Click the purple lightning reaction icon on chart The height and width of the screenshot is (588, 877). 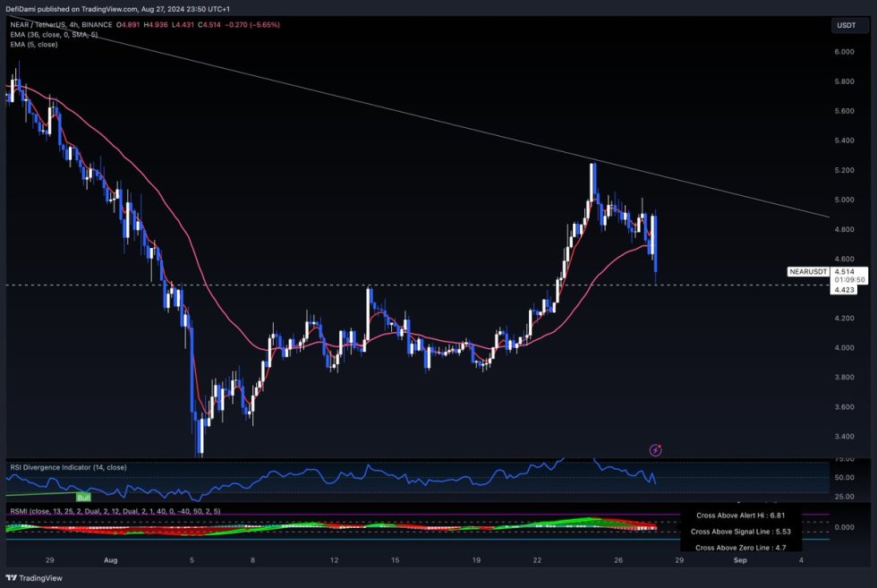point(656,450)
